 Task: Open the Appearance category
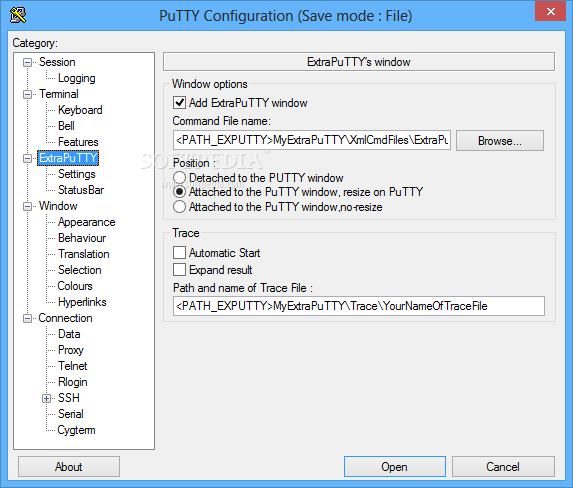[86, 222]
